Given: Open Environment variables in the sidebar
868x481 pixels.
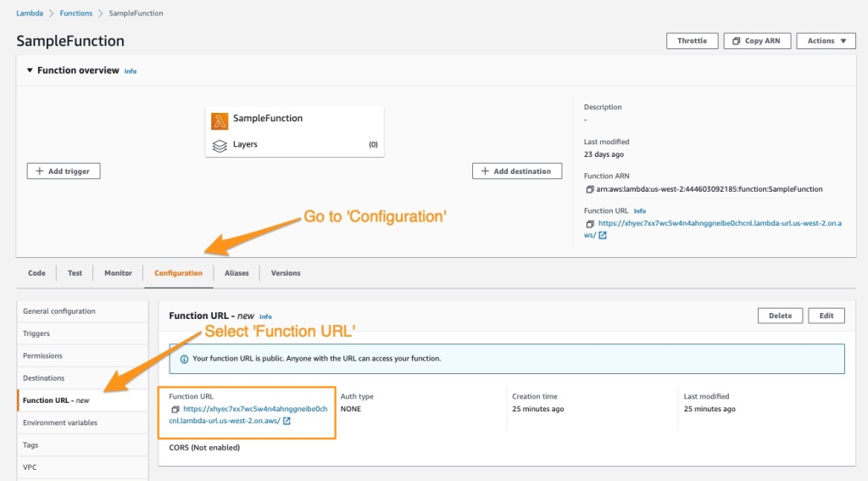Looking at the screenshot, I should click(x=60, y=422).
